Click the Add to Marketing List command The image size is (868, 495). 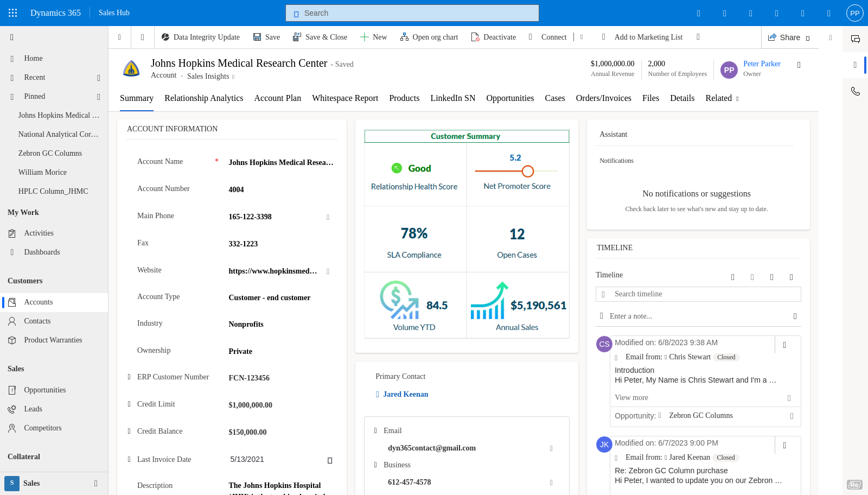pos(648,37)
